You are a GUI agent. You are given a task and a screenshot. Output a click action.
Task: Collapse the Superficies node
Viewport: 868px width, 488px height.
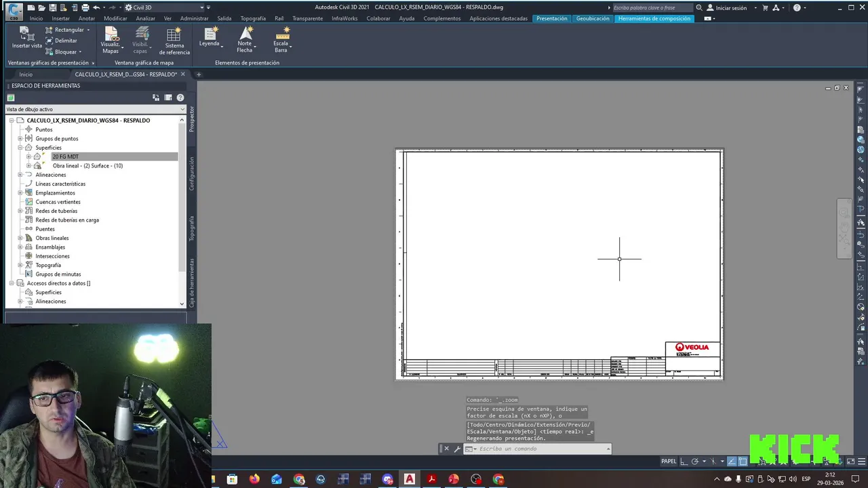20,148
